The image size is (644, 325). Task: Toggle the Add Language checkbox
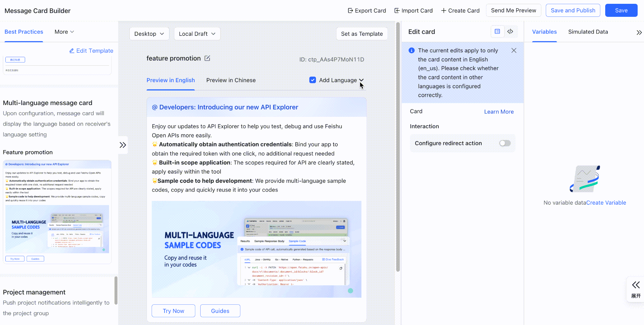(313, 80)
